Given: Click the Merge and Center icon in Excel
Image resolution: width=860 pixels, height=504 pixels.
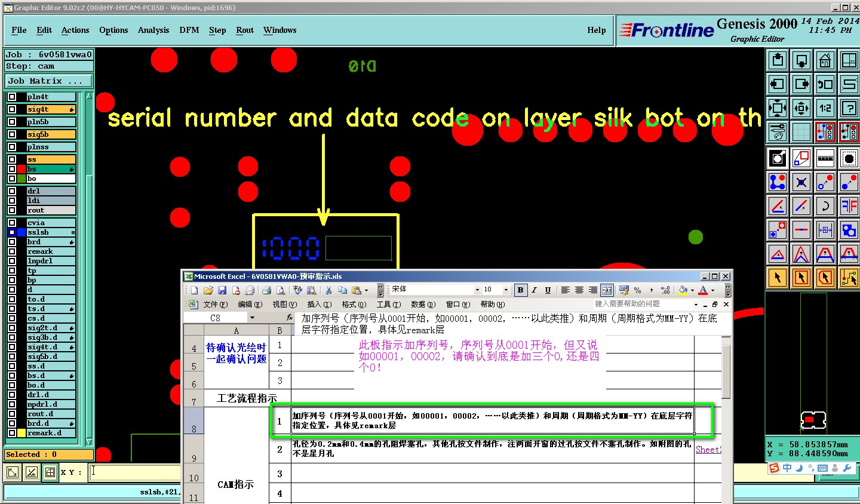Looking at the screenshot, I should [x=607, y=290].
